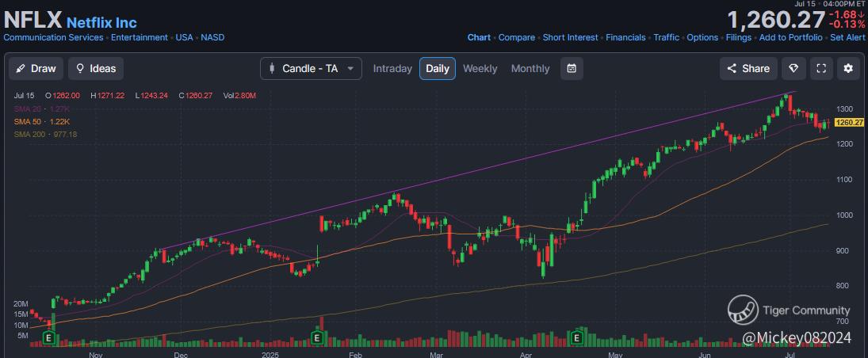Open the Netflix Inc company link

[x=101, y=23]
